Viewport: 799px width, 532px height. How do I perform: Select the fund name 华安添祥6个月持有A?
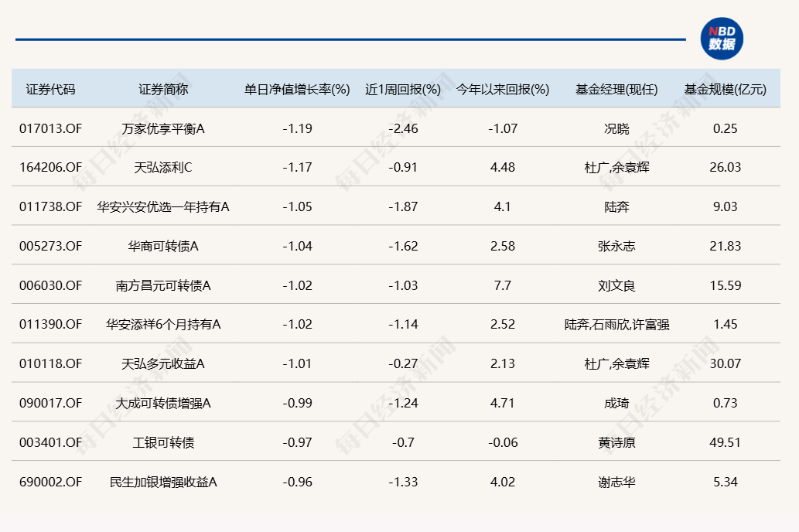coord(163,324)
